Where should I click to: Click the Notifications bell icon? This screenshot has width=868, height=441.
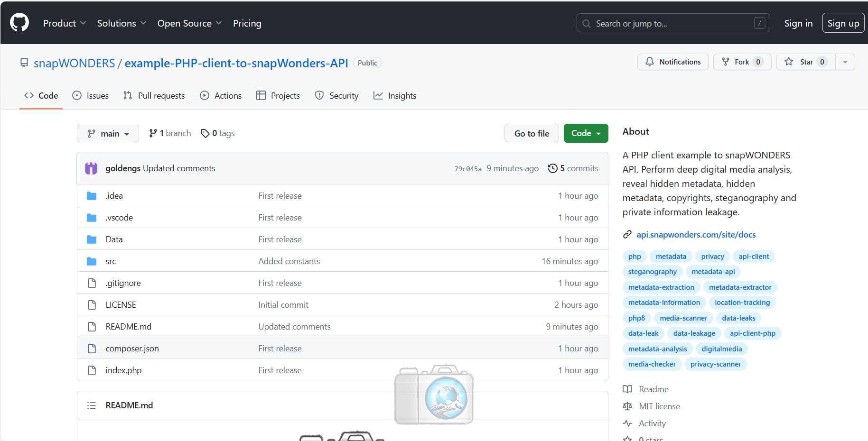650,62
